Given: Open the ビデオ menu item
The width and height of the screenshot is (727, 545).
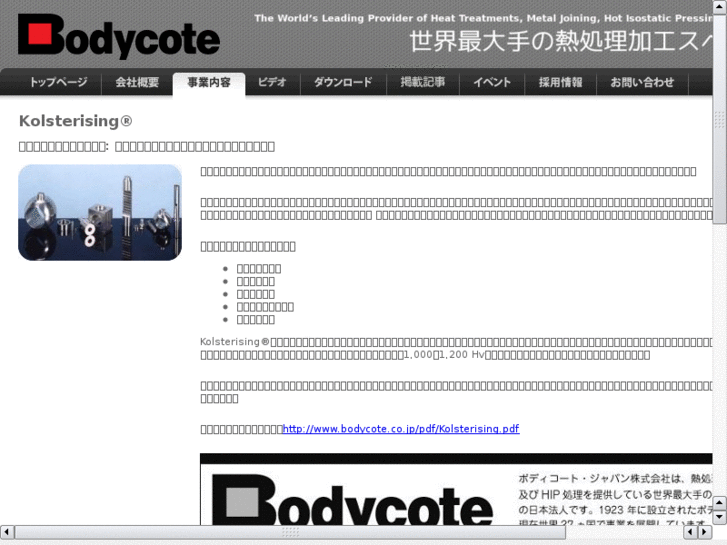Looking at the screenshot, I should click(272, 83).
